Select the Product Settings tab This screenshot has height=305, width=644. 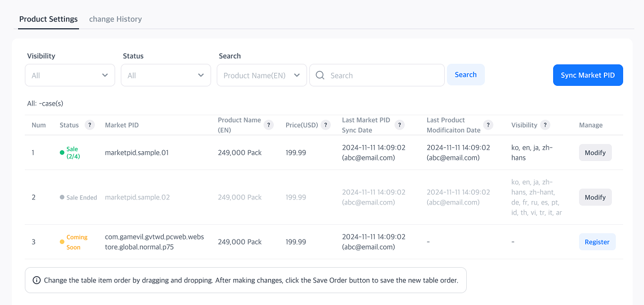[x=49, y=19]
